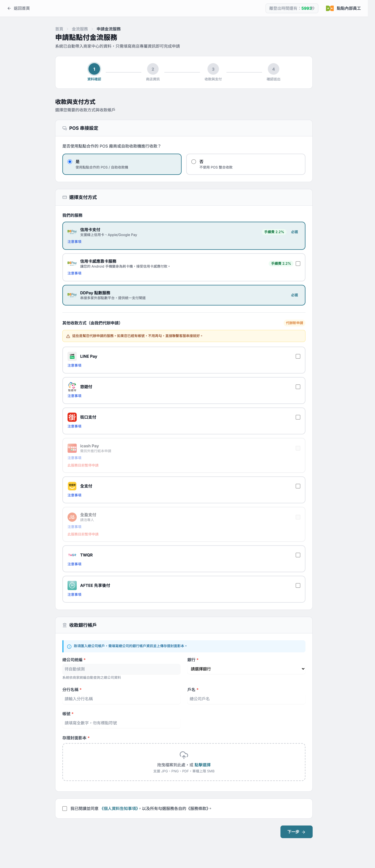This screenshot has width=375, height=868.
Task: Click the back arrow icon beside 返回首頁
Action: pos(9,8)
